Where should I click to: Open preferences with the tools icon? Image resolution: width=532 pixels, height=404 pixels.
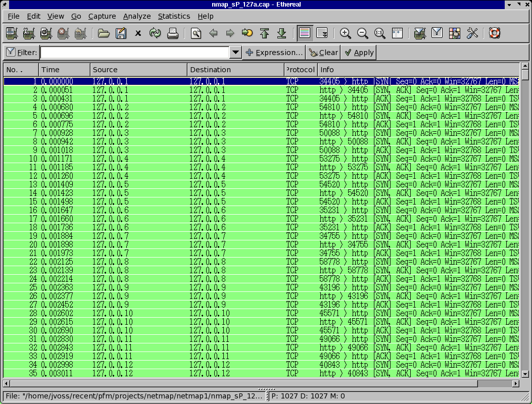click(472, 33)
